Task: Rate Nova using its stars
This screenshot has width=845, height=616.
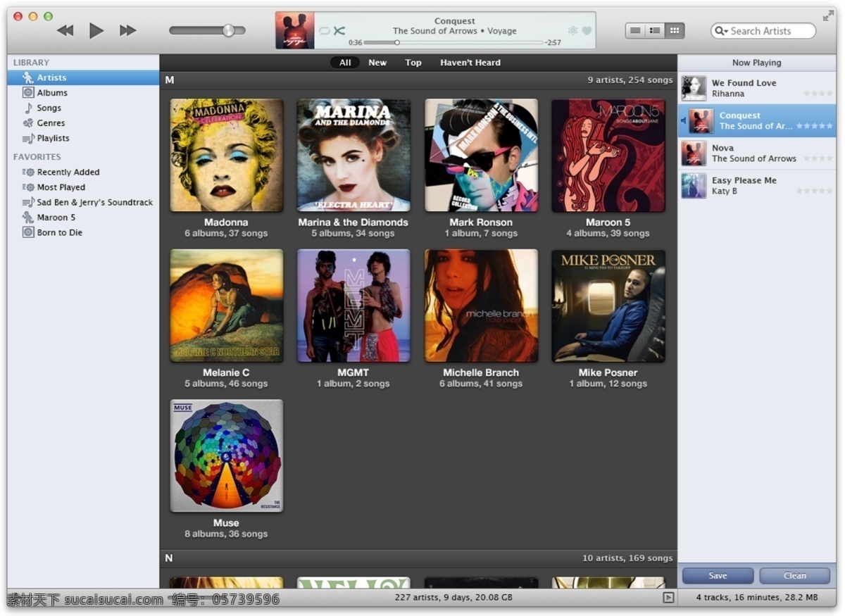Action: [x=818, y=158]
